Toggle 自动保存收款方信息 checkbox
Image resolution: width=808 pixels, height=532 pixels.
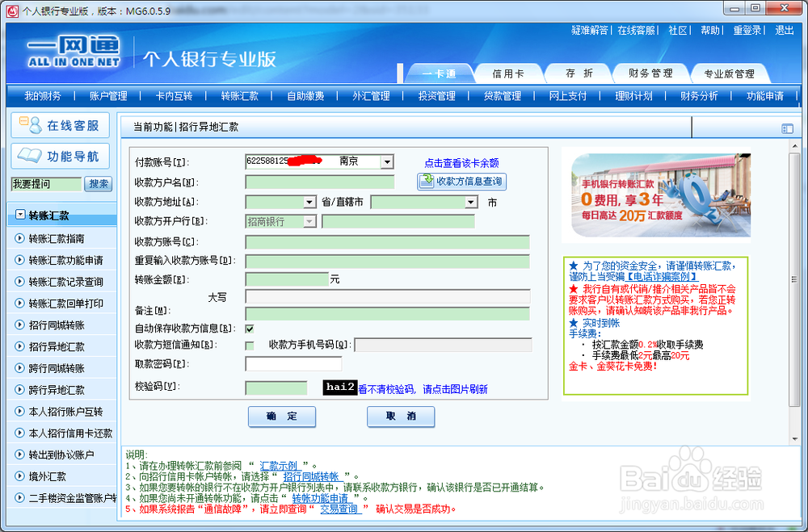tap(250, 329)
